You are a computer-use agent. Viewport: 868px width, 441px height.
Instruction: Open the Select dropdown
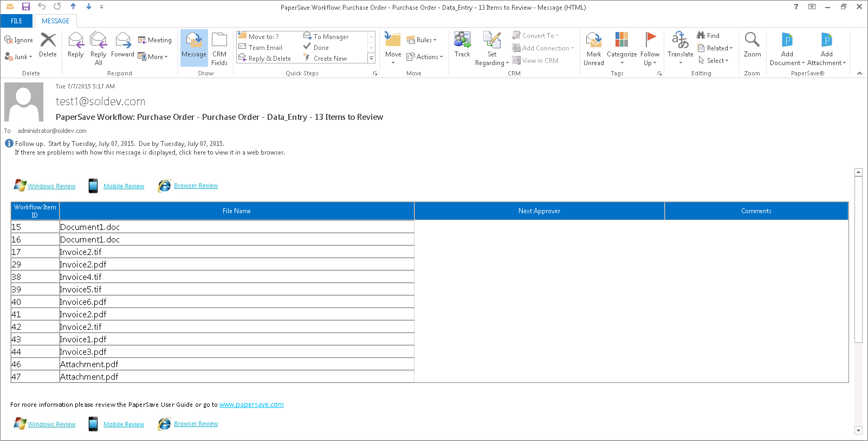click(x=713, y=60)
